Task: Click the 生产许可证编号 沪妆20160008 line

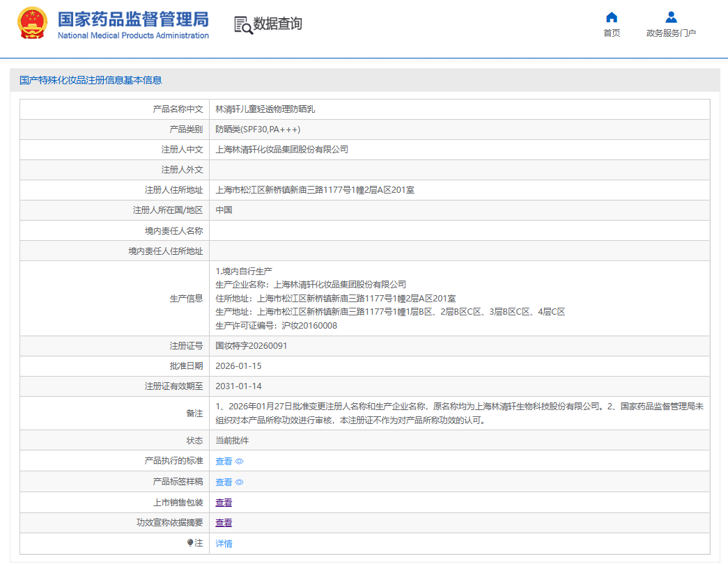Action: (x=277, y=326)
